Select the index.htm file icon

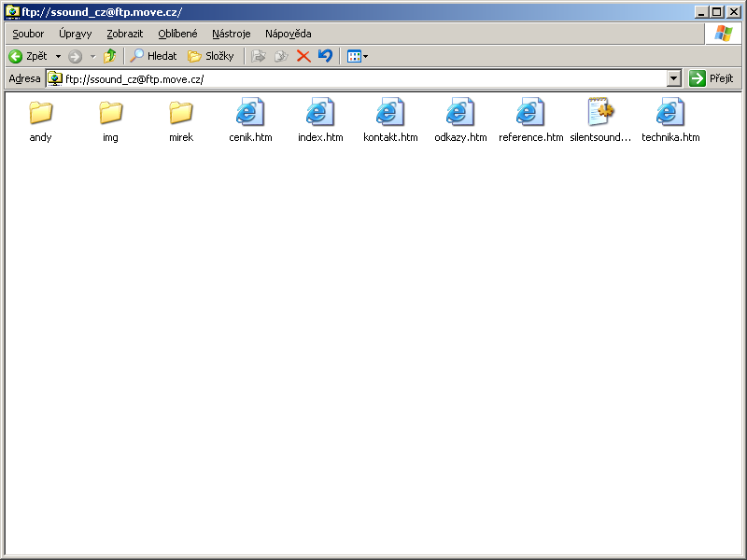pyautogui.click(x=320, y=112)
